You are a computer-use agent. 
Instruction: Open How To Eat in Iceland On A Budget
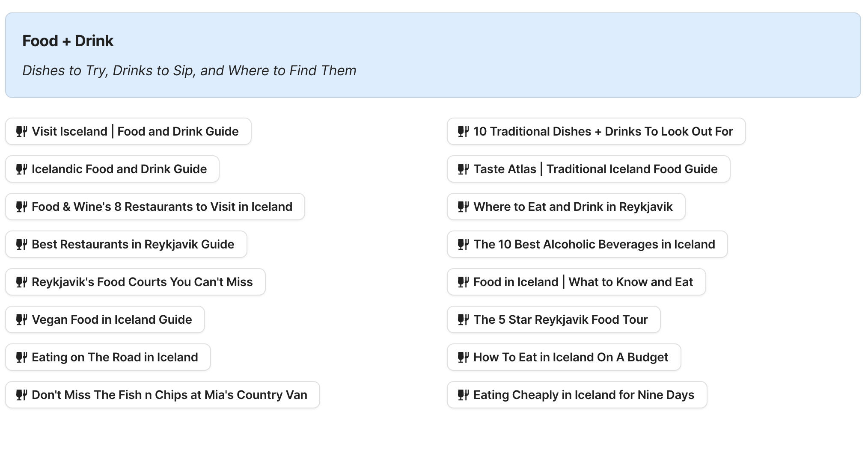coord(571,357)
